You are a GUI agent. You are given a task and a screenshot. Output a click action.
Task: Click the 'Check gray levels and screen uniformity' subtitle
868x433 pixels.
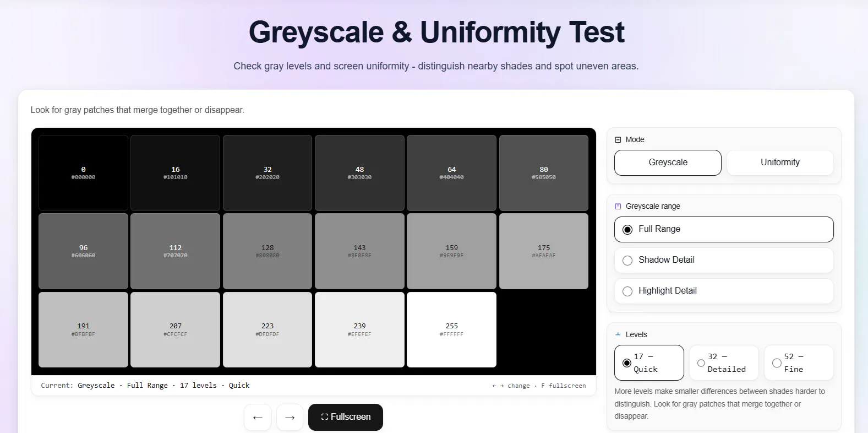tap(436, 66)
